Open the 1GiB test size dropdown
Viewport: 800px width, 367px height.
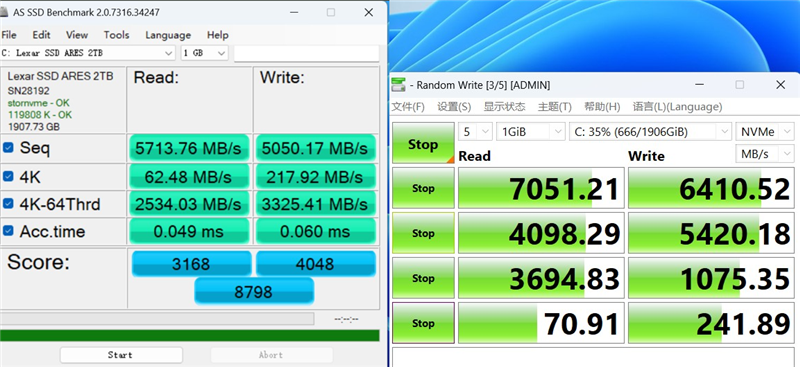(531, 132)
